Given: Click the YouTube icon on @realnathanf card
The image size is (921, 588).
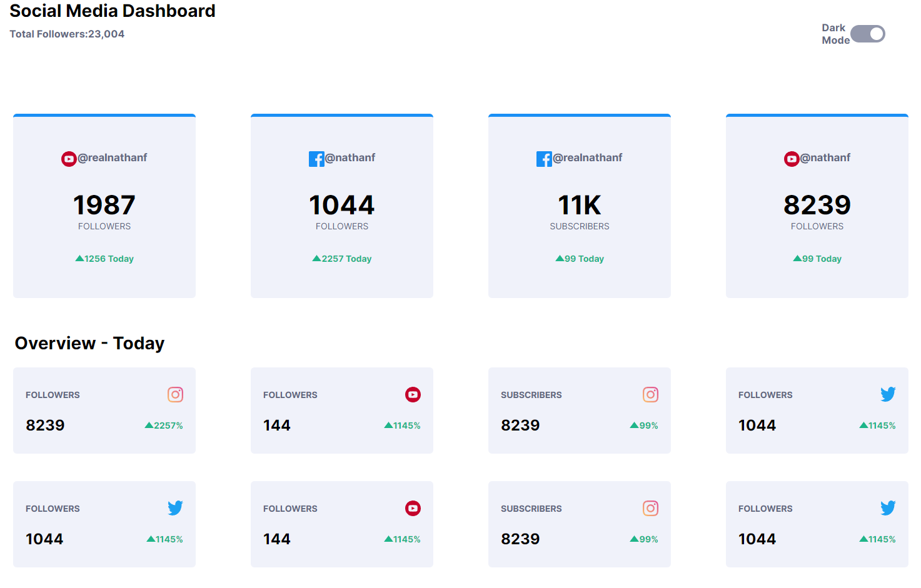Looking at the screenshot, I should tap(69, 159).
